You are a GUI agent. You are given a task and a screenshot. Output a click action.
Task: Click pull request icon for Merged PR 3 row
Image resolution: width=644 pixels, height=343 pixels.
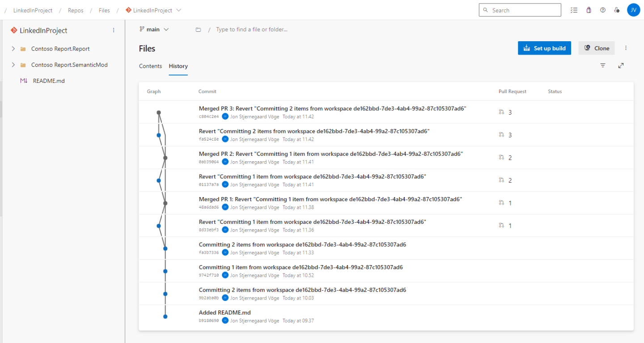tap(501, 112)
